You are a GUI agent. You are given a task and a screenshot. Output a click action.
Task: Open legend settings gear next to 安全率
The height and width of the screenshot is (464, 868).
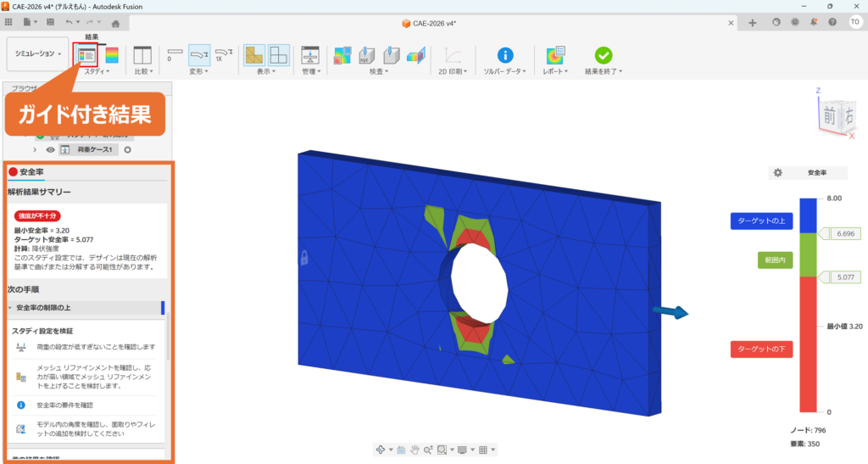click(x=777, y=172)
